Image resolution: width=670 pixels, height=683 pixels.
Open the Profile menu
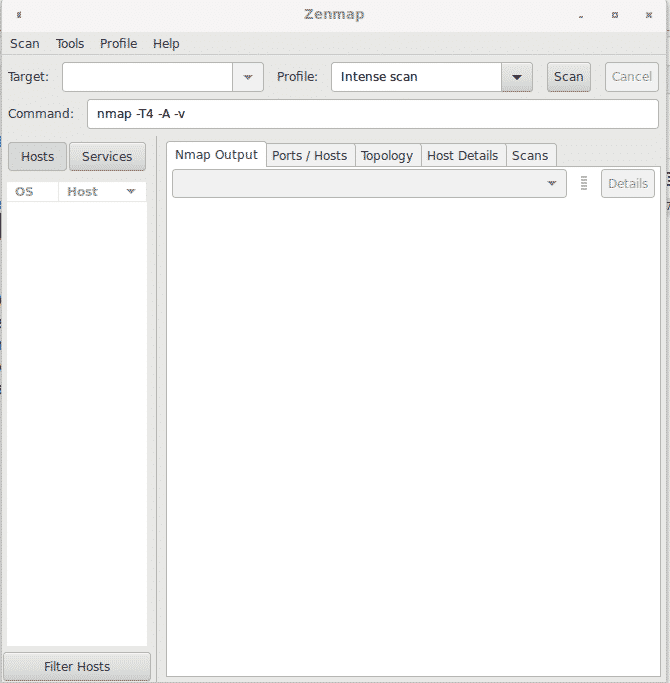(118, 44)
